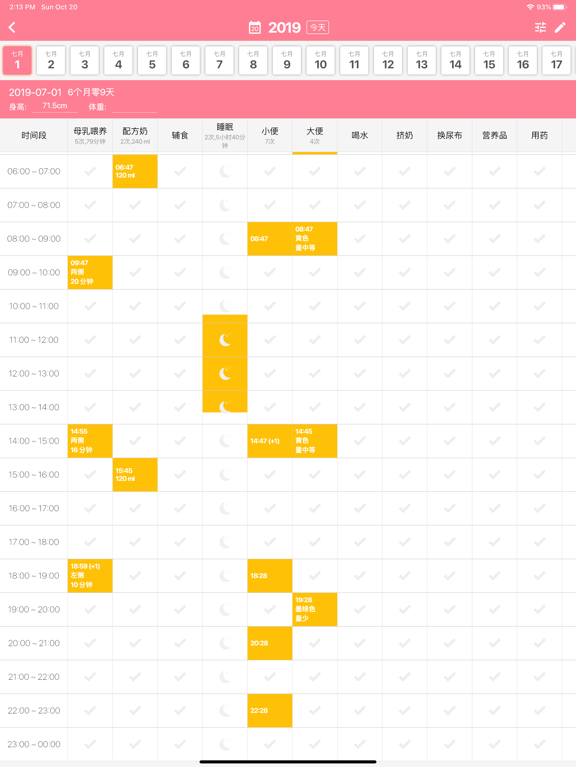
Task: Check 营养品 cell for 09:00~10:00
Action: click(495, 272)
